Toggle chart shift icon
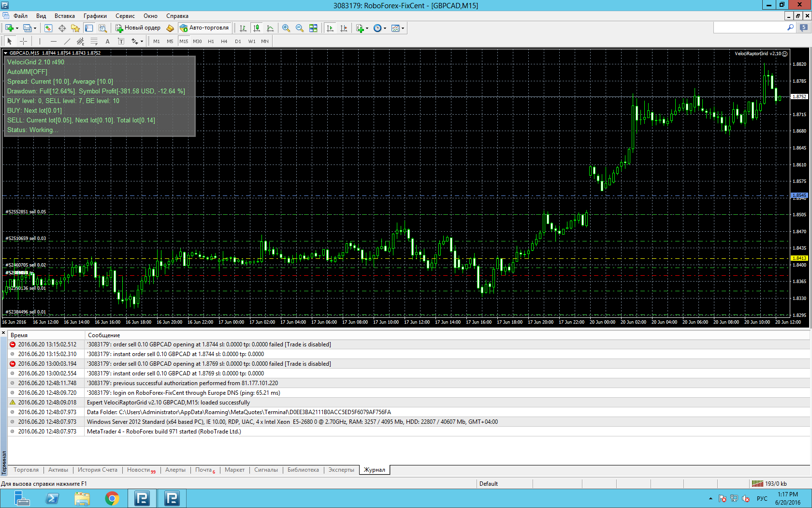812x508 pixels. 344,28
